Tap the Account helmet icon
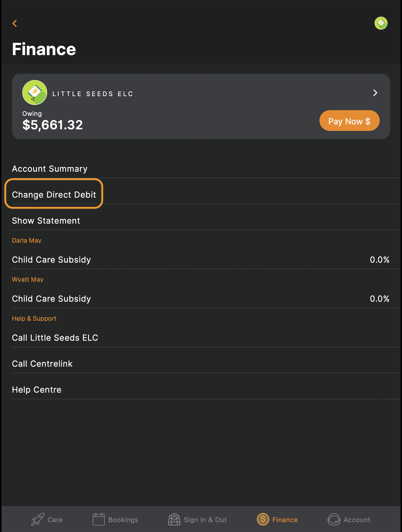The height and width of the screenshot is (532, 402). tap(334, 519)
